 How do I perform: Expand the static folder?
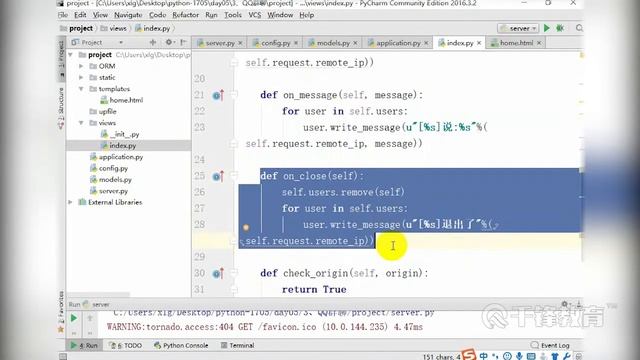[81, 78]
